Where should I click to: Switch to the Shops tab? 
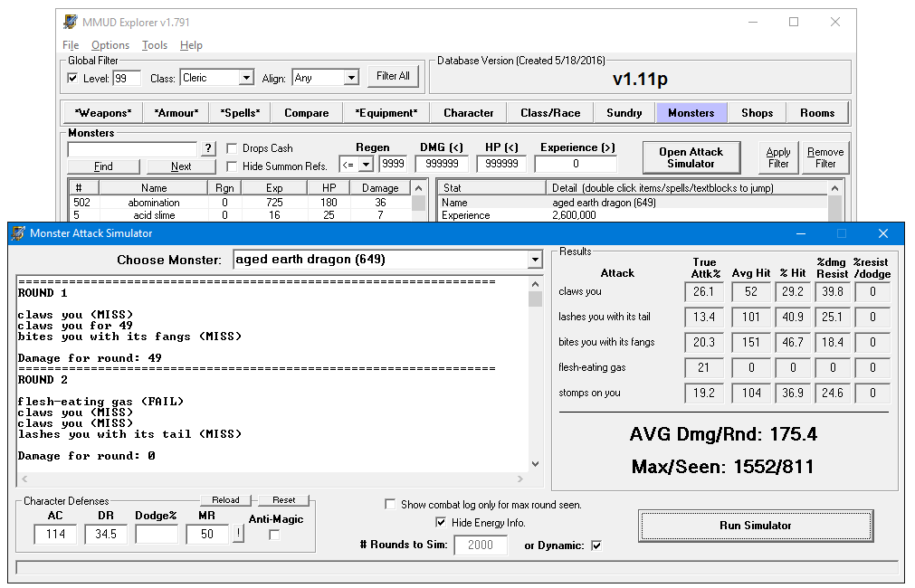[x=757, y=113]
